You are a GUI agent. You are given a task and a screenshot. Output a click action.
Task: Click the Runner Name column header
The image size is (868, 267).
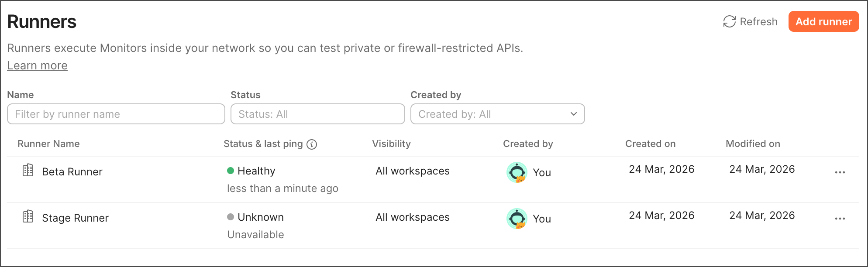coord(48,144)
